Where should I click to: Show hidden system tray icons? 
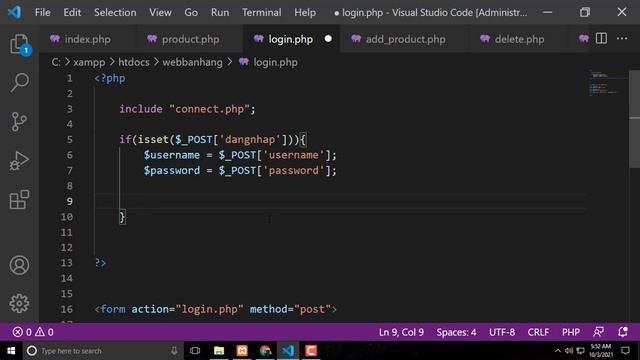tap(558, 351)
